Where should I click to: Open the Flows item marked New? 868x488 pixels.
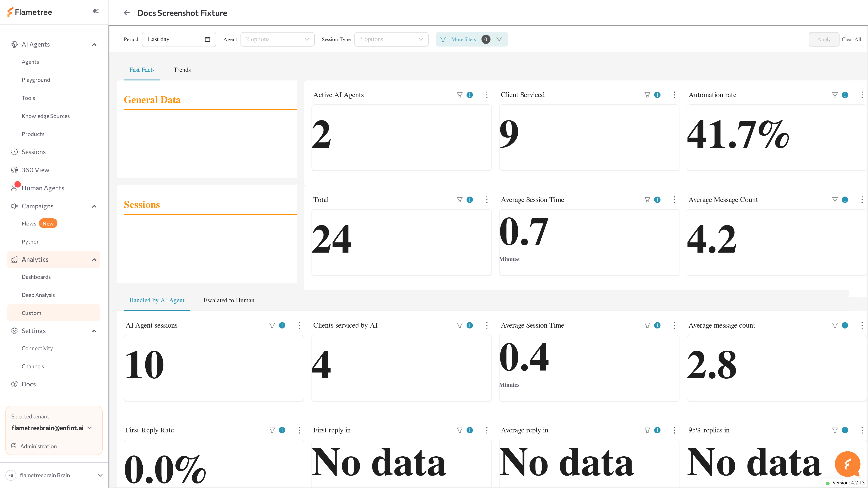coord(39,224)
